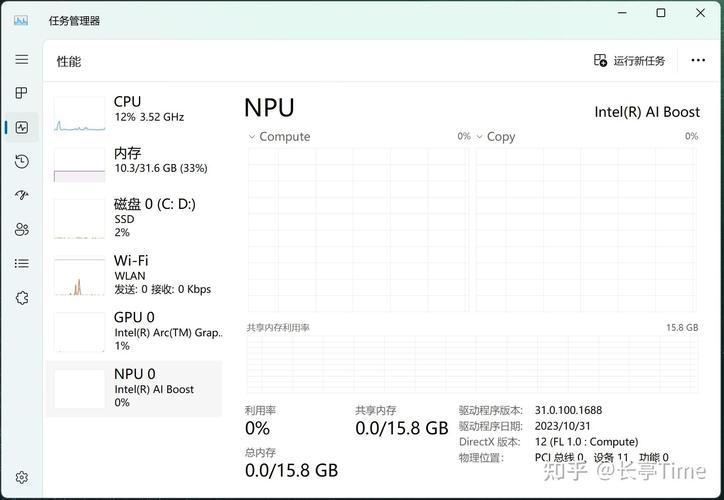
Task: Select the CPU performance item
Action: point(134,114)
